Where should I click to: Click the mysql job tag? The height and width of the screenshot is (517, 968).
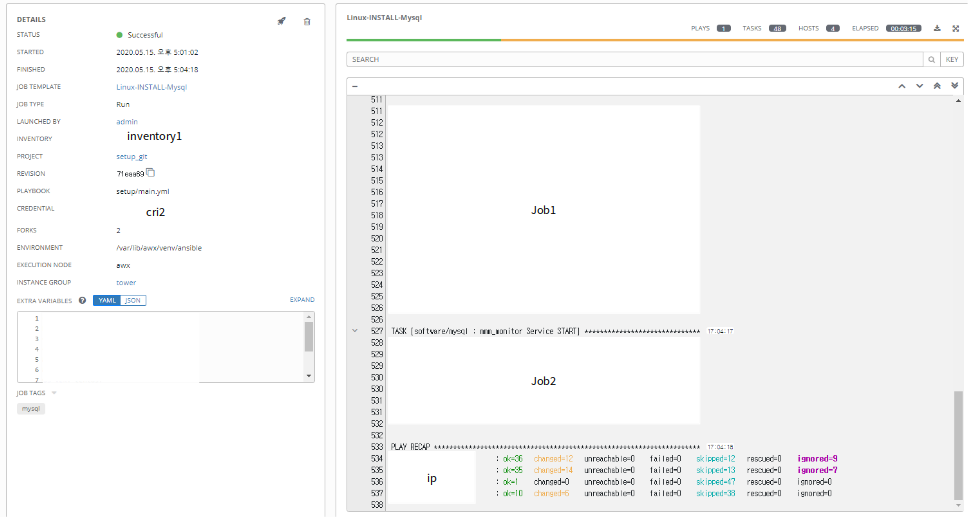click(31, 408)
